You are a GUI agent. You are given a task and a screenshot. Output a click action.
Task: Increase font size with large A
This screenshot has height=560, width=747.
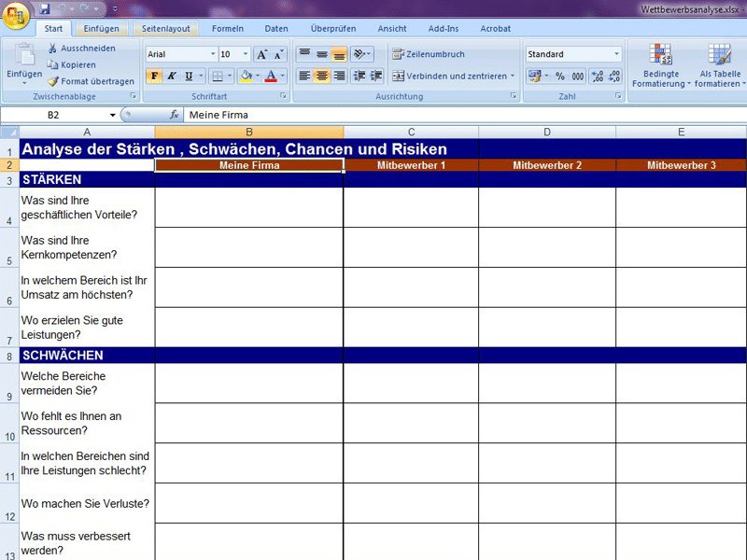tap(262, 54)
